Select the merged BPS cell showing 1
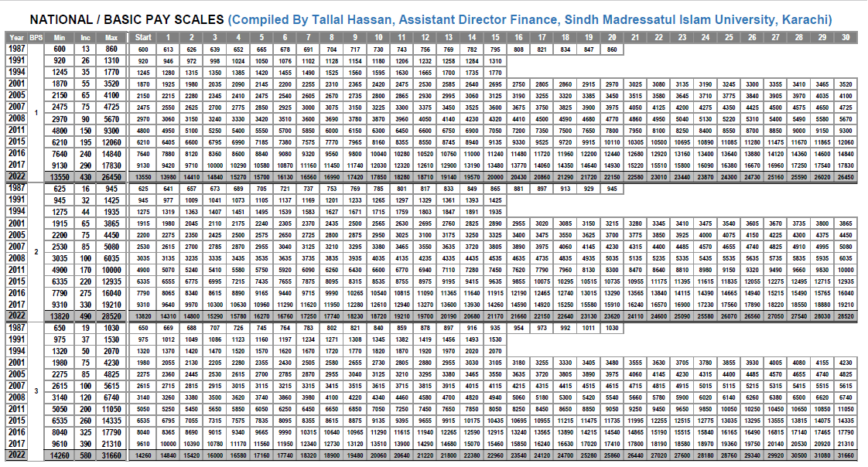868x467 pixels. [36, 113]
